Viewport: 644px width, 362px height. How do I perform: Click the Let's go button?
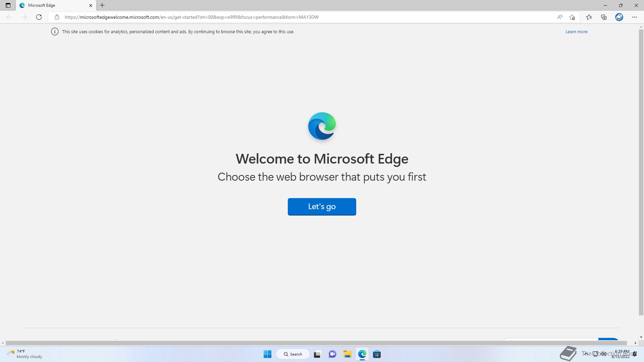pos(322,207)
